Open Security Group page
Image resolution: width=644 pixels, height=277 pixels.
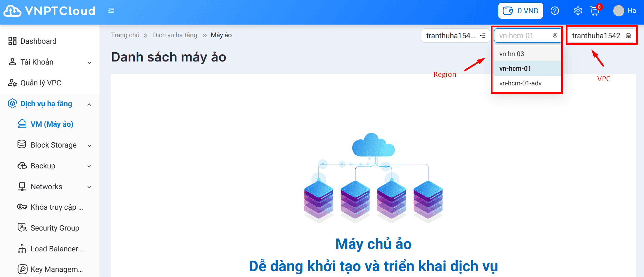(x=55, y=228)
